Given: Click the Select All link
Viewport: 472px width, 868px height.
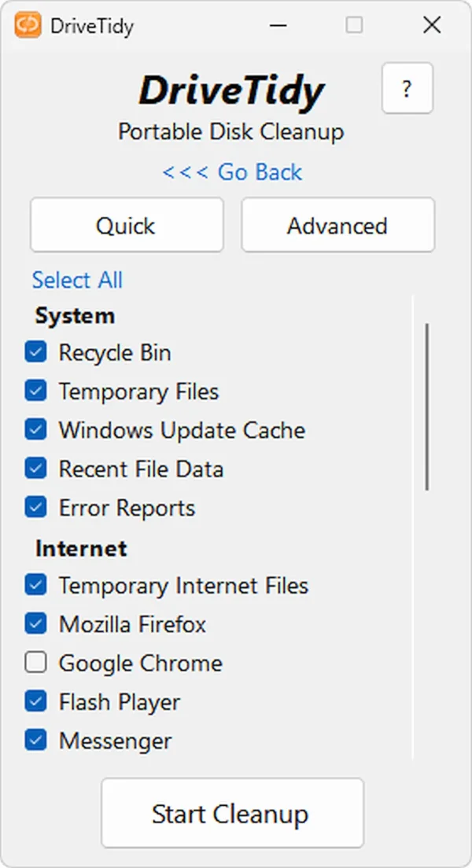Looking at the screenshot, I should point(77,280).
